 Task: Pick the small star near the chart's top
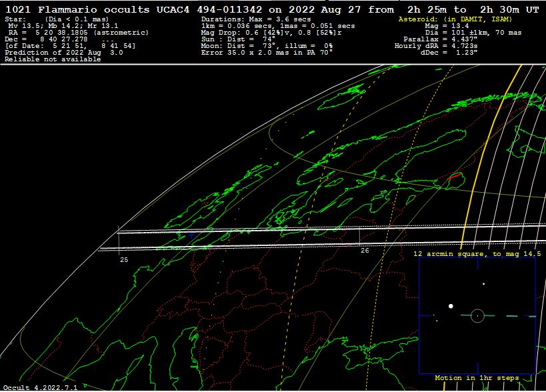click(x=484, y=283)
